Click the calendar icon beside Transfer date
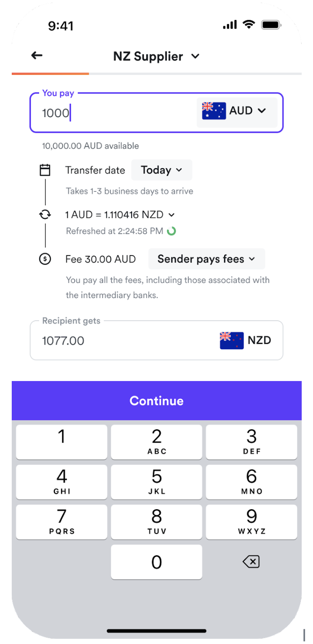Viewport: 313px width, 644px height. tap(45, 170)
